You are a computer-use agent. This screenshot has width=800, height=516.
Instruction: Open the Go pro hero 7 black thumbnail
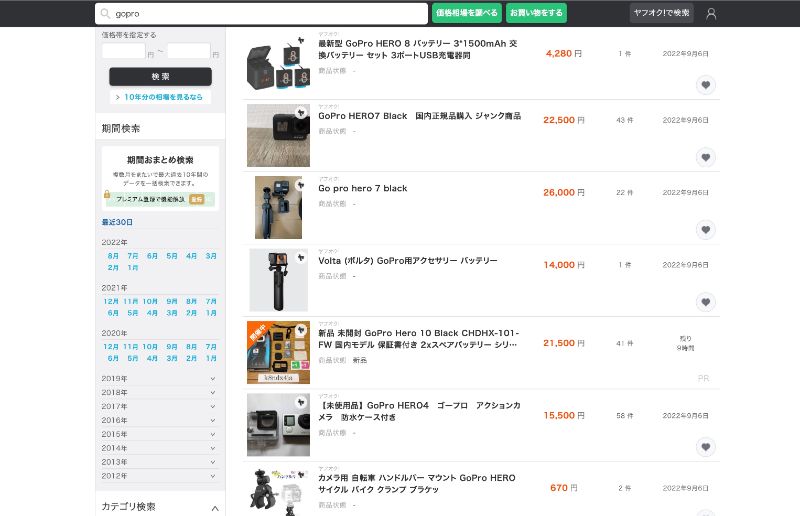[x=278, y=208]
